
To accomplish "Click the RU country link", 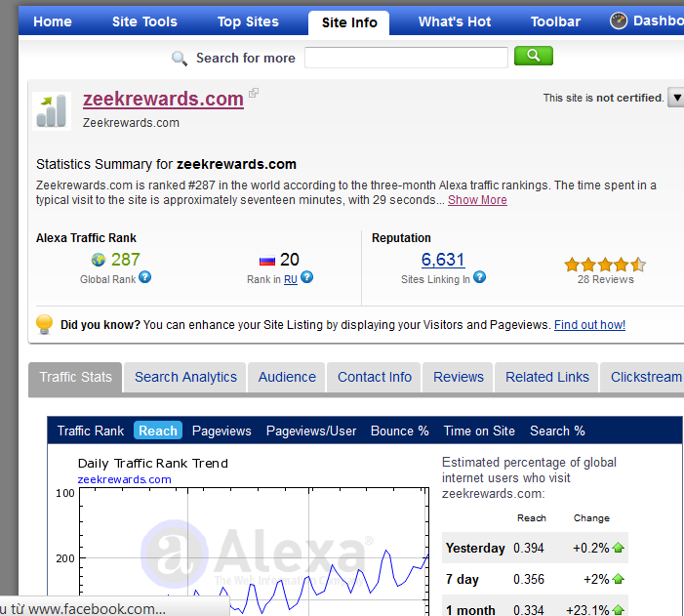I will pyautogui.click(x=291, y=279).
